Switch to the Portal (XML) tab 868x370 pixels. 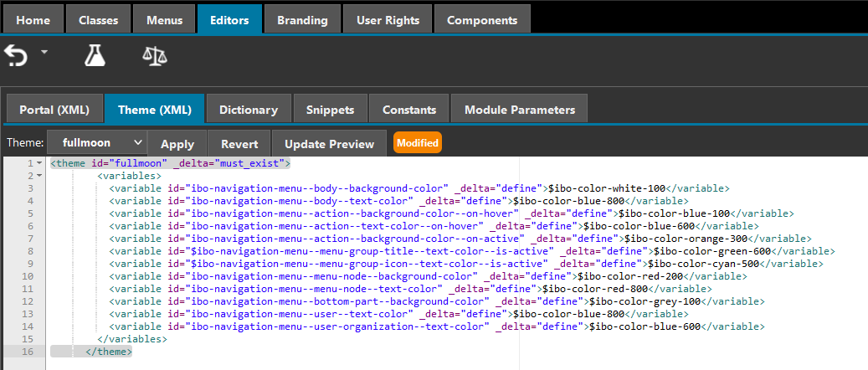click(55, 109)
